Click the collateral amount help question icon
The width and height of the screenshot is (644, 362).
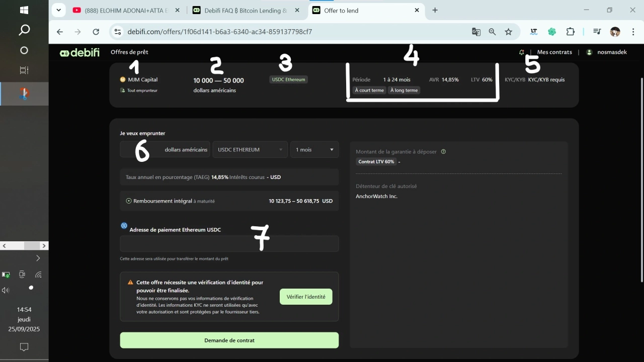[443, 152]
